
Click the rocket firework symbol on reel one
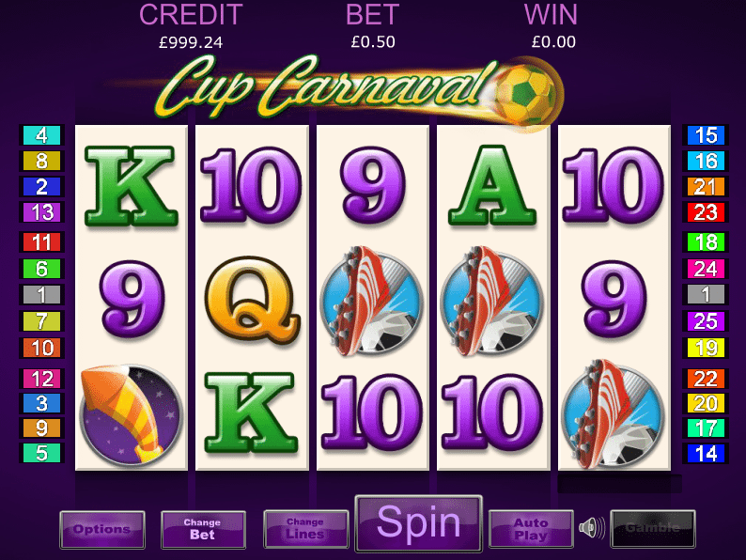click(132, 414)
